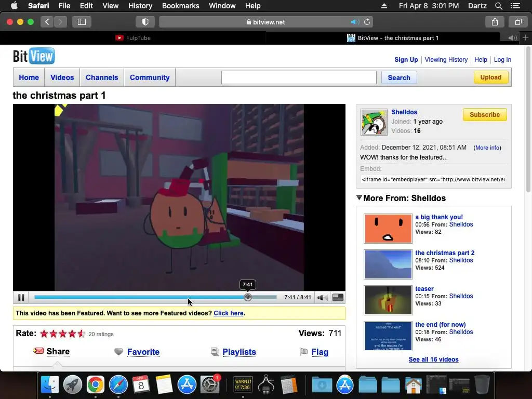Click the video progress scrubber handle
This screenshot has width=532, height=399.
248,297
